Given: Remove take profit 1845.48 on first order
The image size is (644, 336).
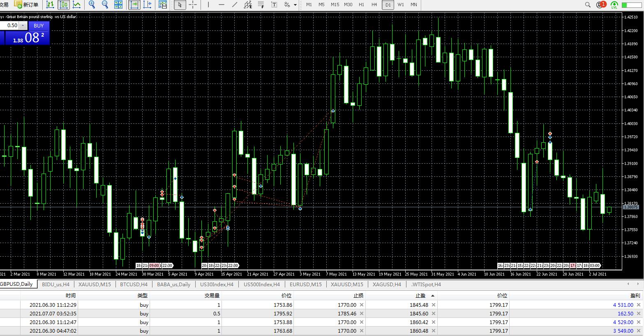Looking at the screenshot, I should (x=434, y=305).
